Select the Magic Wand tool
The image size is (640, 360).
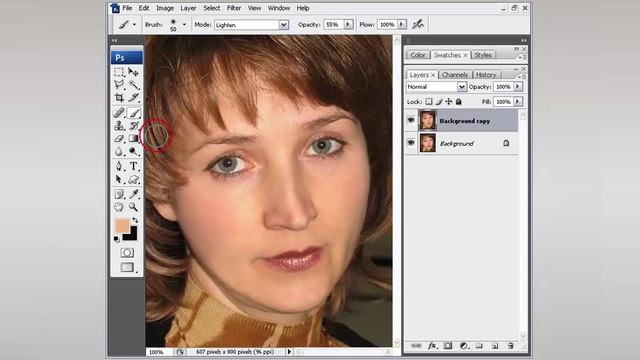133,84
